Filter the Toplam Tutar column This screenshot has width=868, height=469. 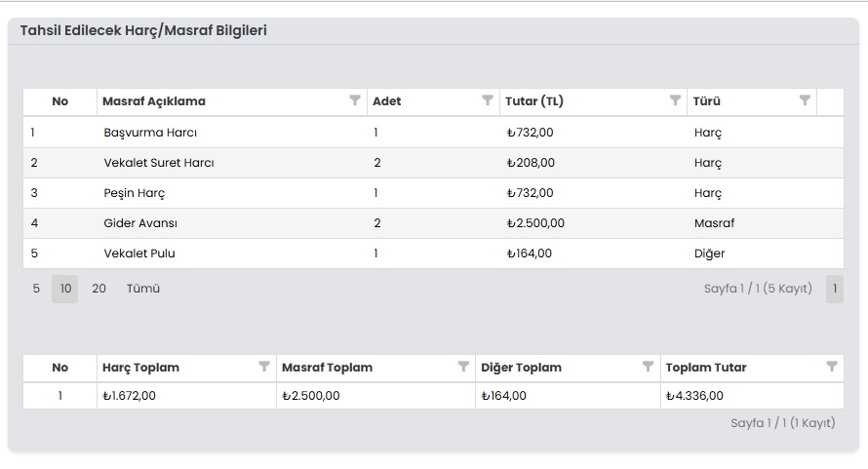[x=832, y=367]
